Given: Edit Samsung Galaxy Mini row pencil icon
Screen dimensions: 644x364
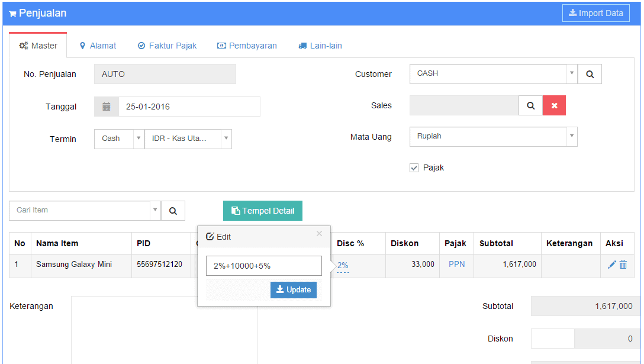Looking at the screenshot, I should [611, 265].
